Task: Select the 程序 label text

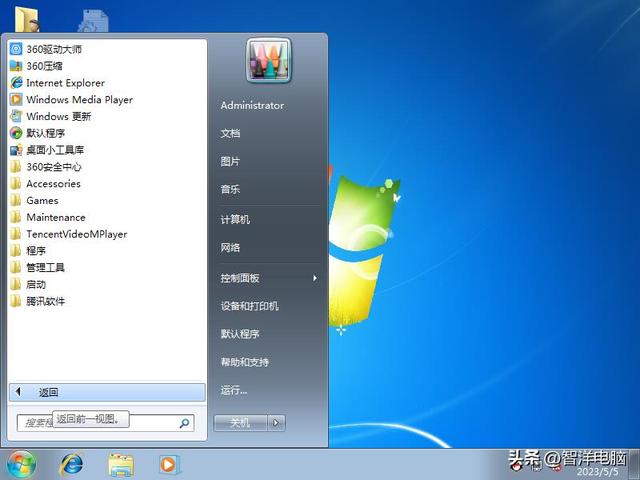Action: [36, 251]
